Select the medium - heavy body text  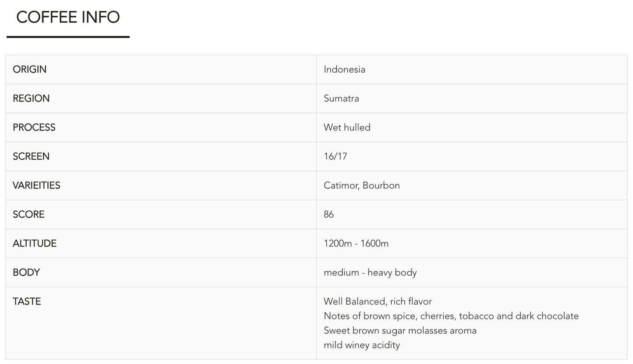click(370, 273)
